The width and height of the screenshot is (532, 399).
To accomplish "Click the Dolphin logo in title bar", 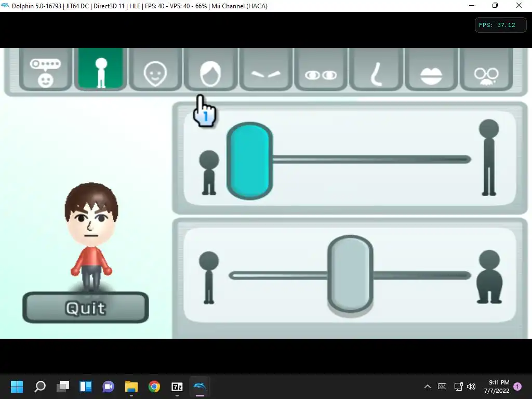I will click(x=5, y=6).
